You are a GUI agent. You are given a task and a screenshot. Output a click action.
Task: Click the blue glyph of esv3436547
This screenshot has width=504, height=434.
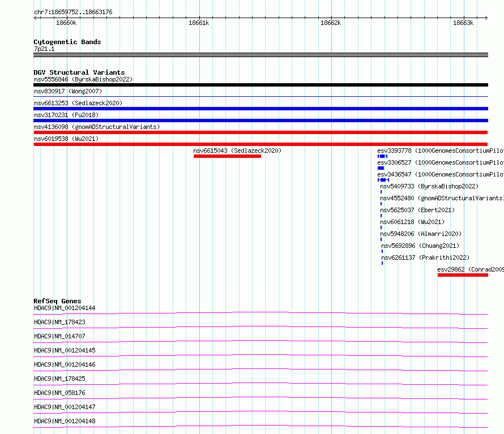(383, 180)
